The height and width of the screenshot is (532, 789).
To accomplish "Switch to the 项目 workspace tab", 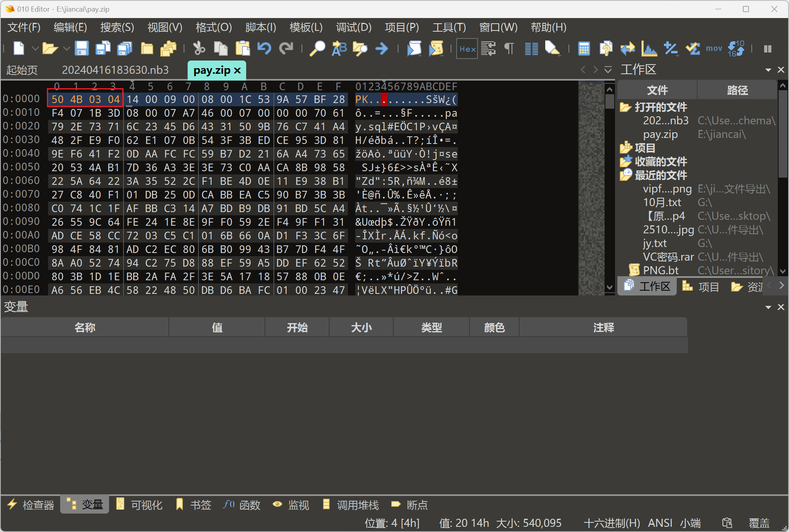I will coord(701,287).
